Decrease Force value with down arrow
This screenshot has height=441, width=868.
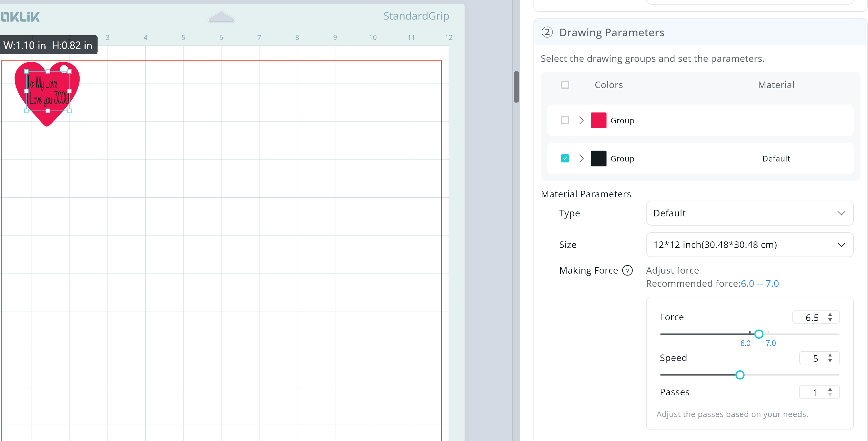pos(830,320)
